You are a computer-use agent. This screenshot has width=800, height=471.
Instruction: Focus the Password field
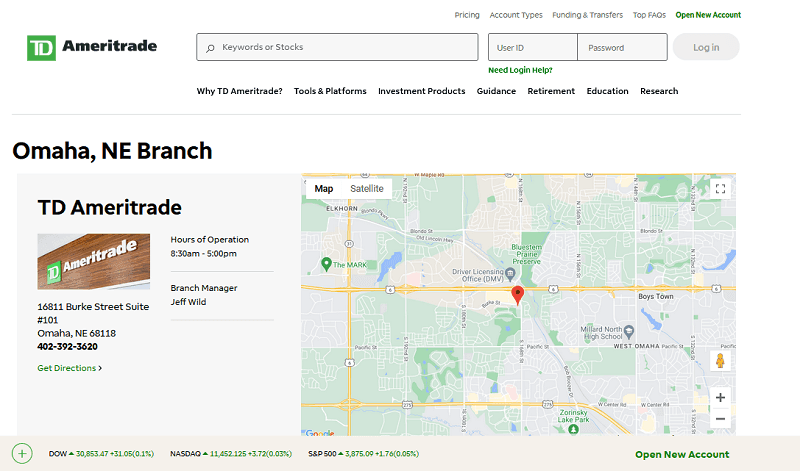(x=622, y=47)
